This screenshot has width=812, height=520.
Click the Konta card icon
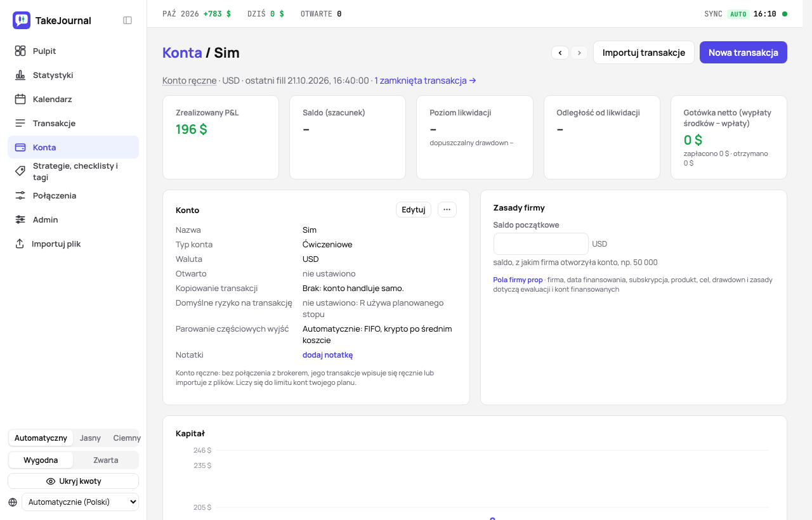click(x=20, y=147)
